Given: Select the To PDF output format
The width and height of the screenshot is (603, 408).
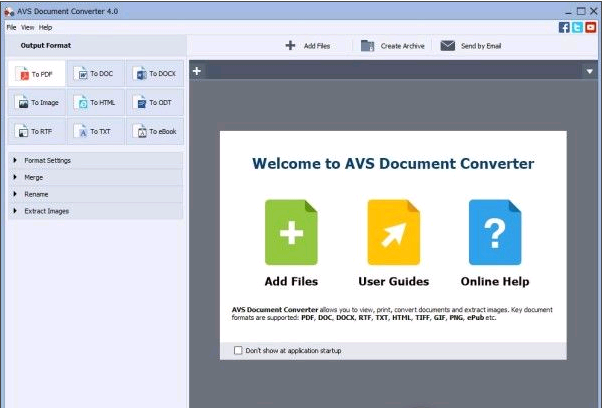Looking at the screenshot, I should [37, 73].
